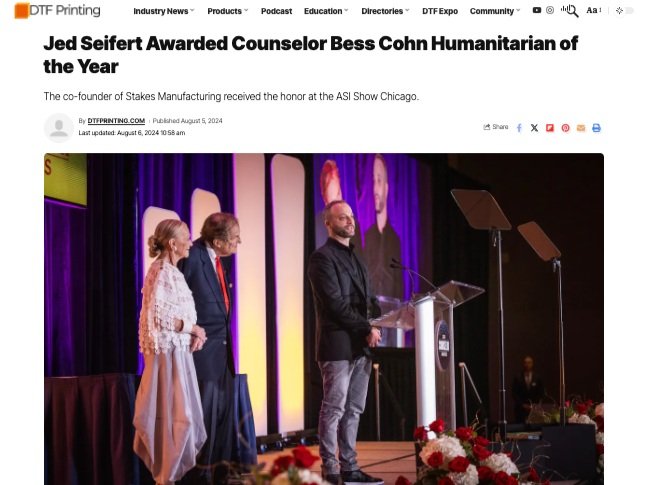The image size is (647, 485).
Task: Print the article using printer icon
Action: [596, 128]
